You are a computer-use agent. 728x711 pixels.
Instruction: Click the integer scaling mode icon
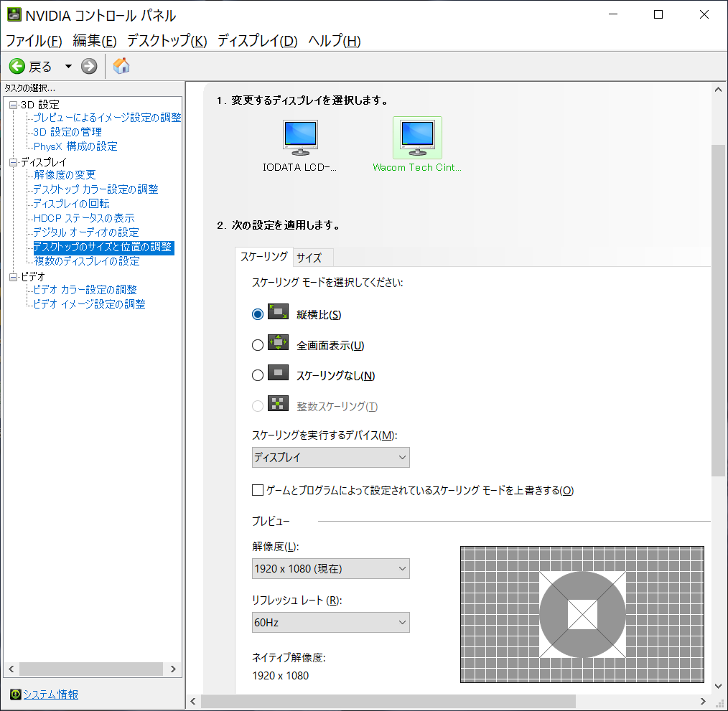coord(278,403)
